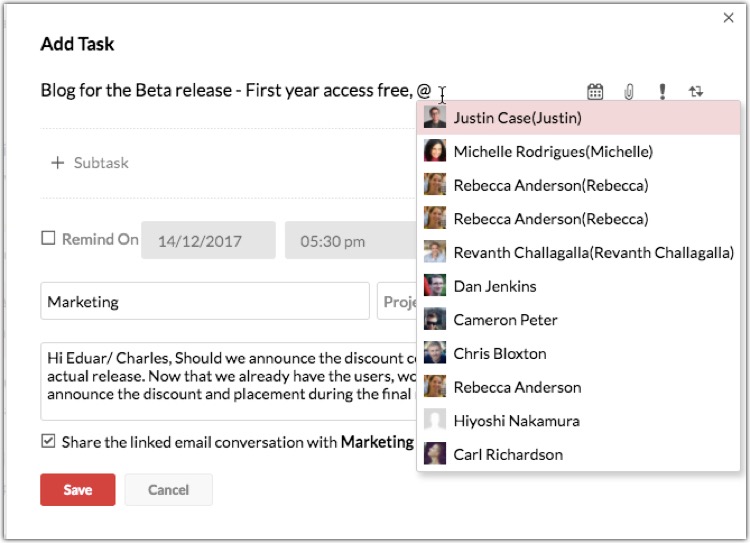Click Michelle Rodrigues' profile avatar
Screen dimensions: 750x543
tap(435, 152)
